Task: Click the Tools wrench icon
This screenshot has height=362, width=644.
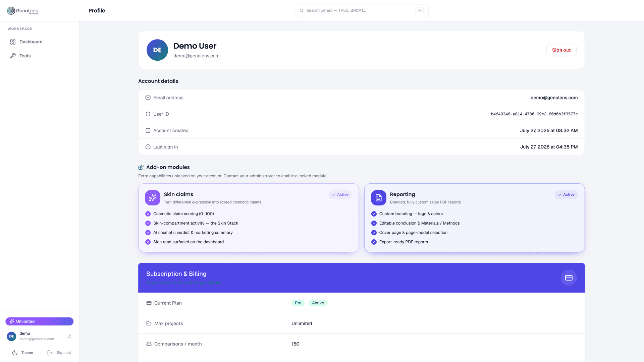Action: pyautogui.click(x=13, y=56)
